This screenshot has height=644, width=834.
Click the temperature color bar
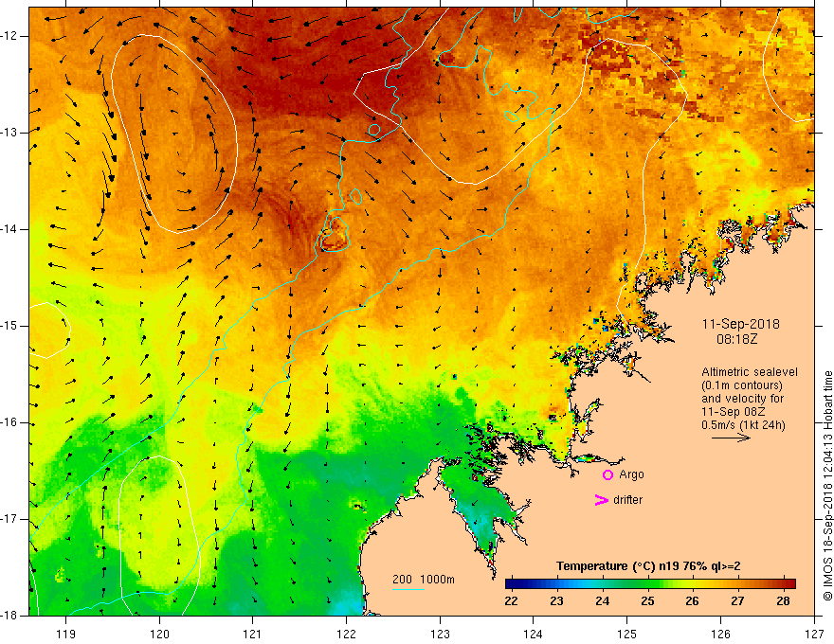(650, 583)
